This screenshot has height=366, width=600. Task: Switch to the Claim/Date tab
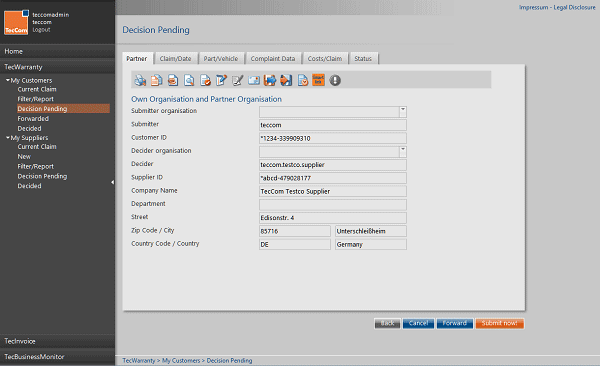175,59
